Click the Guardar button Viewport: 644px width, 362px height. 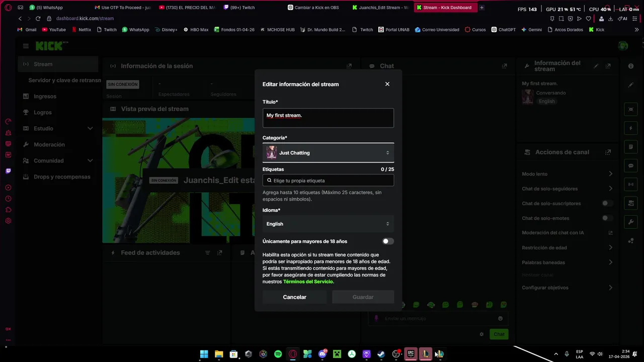(363, 297)
